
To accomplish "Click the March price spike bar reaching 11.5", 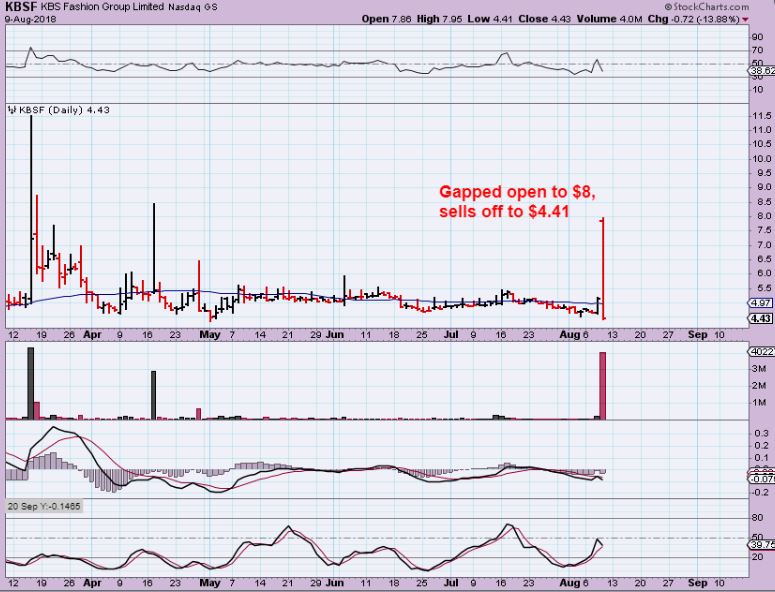I will 31,209.
